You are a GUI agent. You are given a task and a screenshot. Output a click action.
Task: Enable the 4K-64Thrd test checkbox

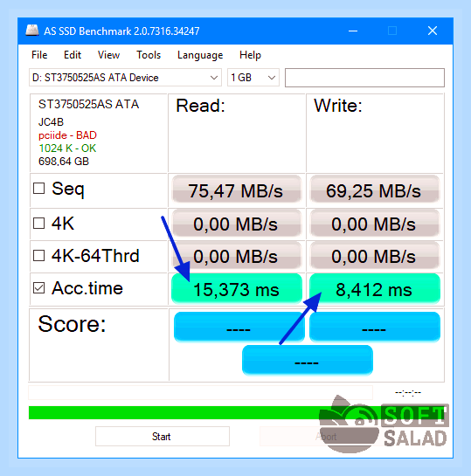38,256
